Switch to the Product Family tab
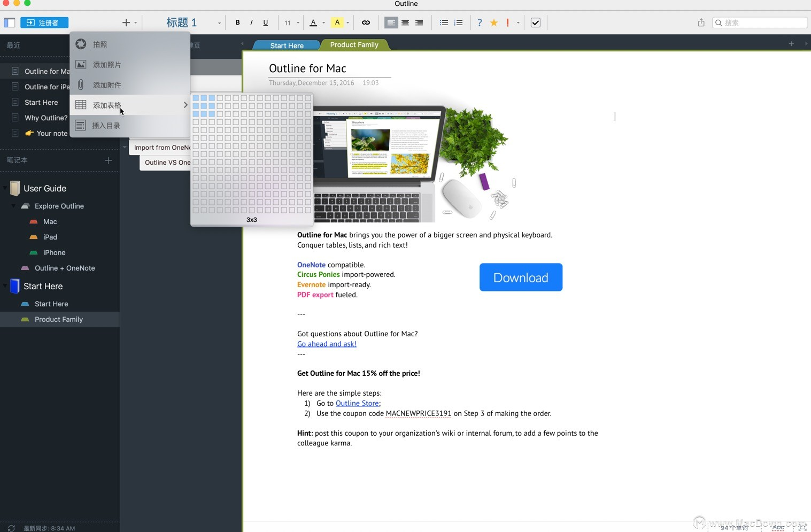This screenshot has height=532, width=811. tap(354, 45)
